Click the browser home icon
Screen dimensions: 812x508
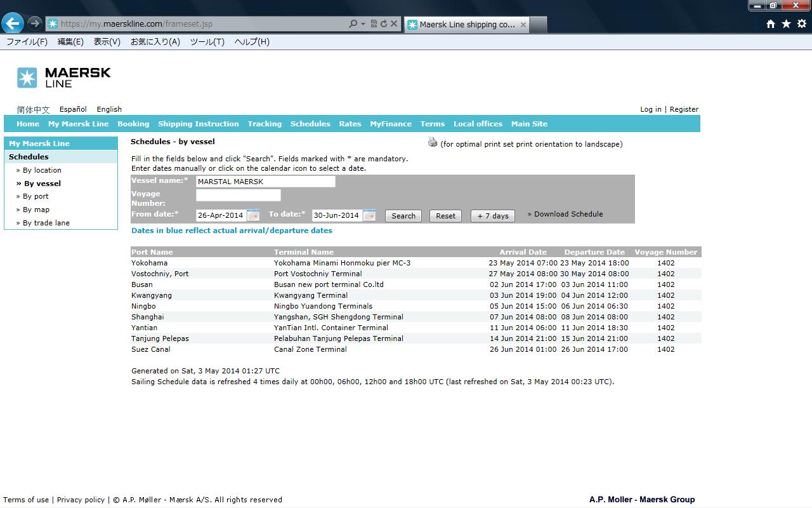coord(771,23)
